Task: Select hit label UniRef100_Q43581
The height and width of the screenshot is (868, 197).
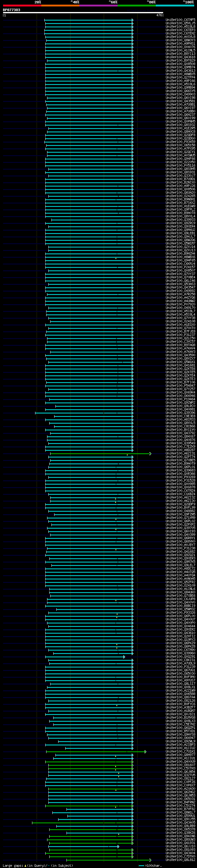Action: 180,101
